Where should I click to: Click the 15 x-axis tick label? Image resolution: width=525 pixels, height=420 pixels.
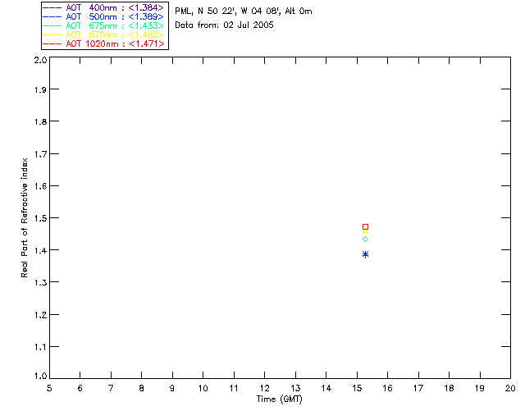[357, 388]
